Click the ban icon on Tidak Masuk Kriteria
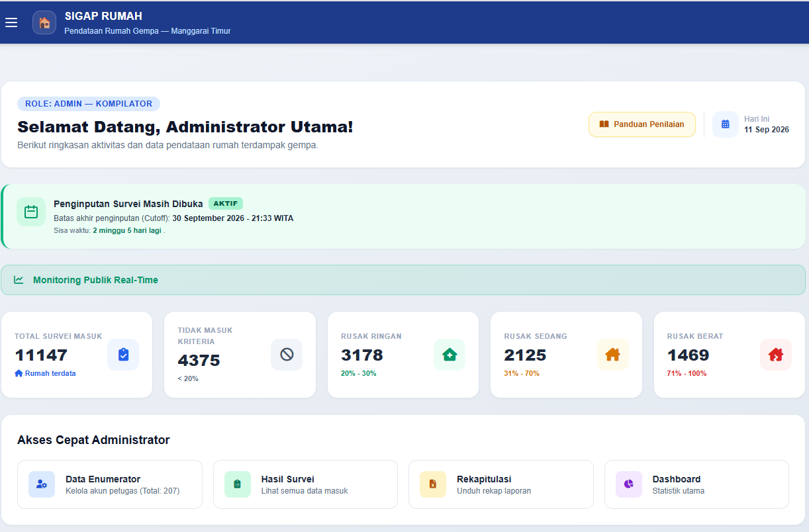Screen dimensions: 809x532 pos(287,355)
